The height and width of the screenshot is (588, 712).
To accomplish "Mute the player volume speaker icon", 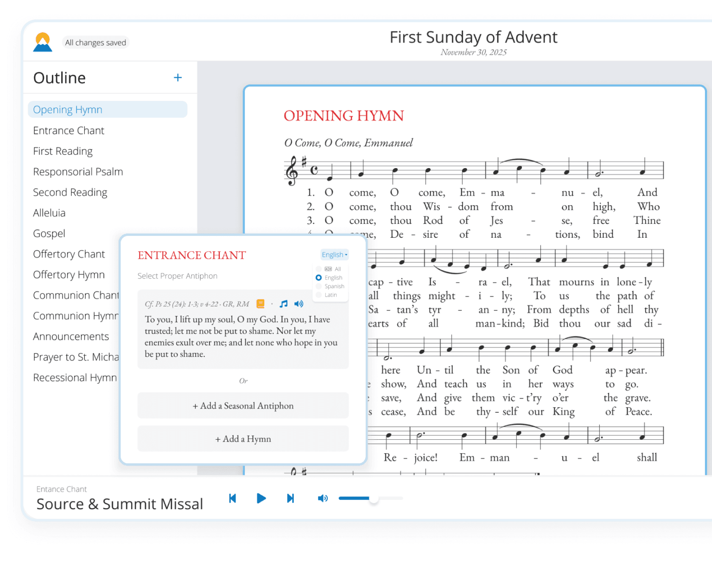I will [x=323, y=498].
